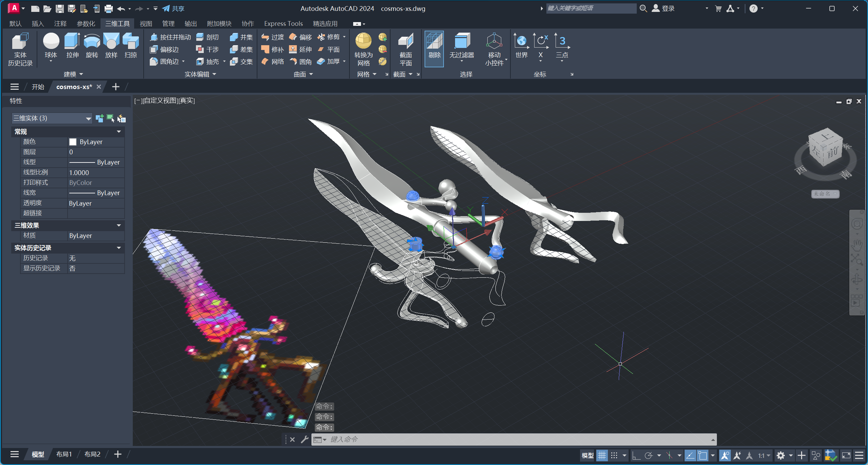
Task: Switch to the 布局1 layout tab
Action: tap(64, 454)
